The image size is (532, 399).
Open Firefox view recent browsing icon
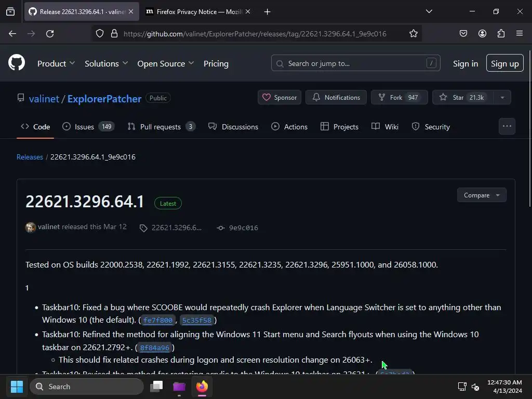10,11
